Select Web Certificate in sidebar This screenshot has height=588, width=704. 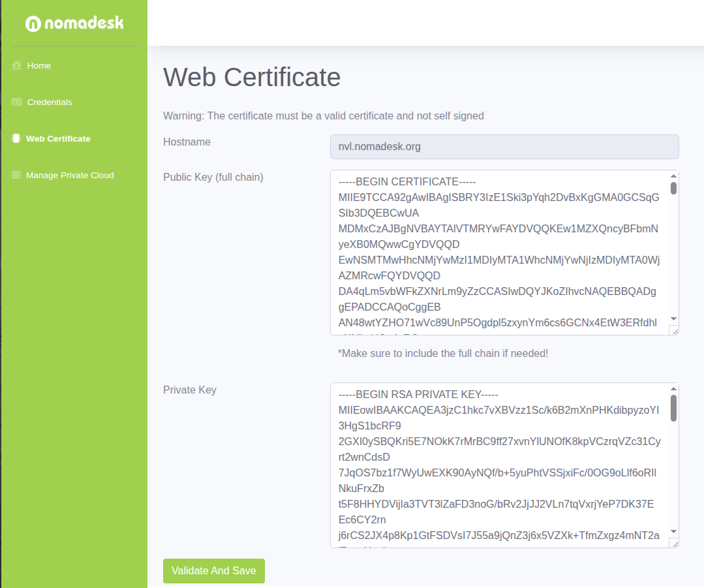point(58,139)
